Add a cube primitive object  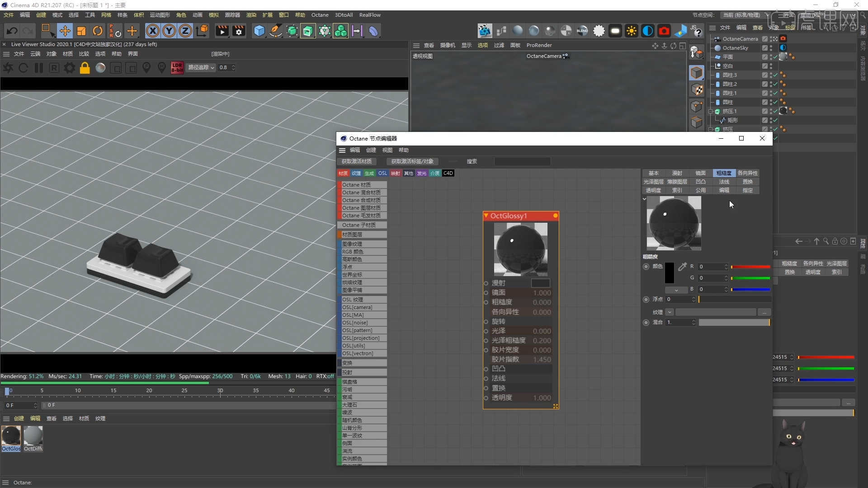259,31
